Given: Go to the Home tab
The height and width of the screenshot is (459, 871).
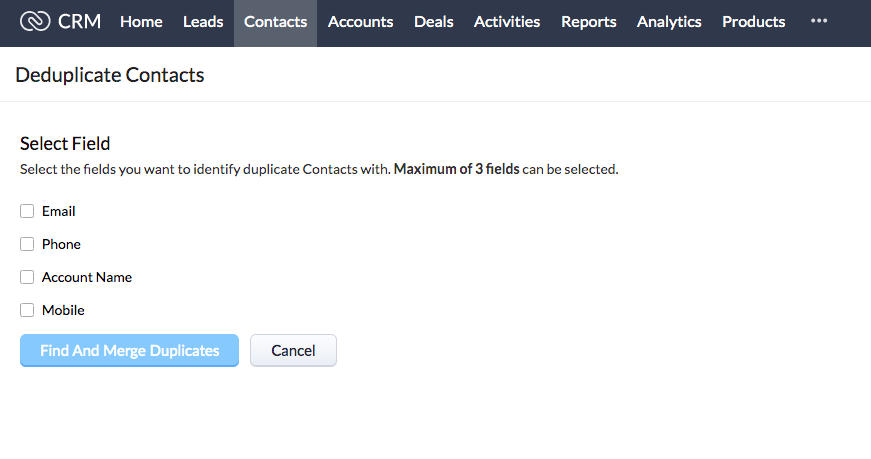Looking at the screenshot, I should [x=141, y=22].
